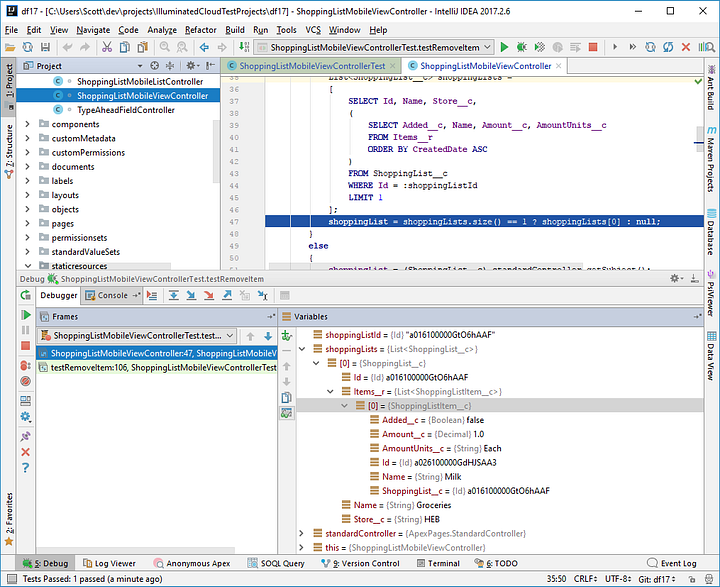
Task: Open the SOQL Query tool window
Action: pos(276,563)
